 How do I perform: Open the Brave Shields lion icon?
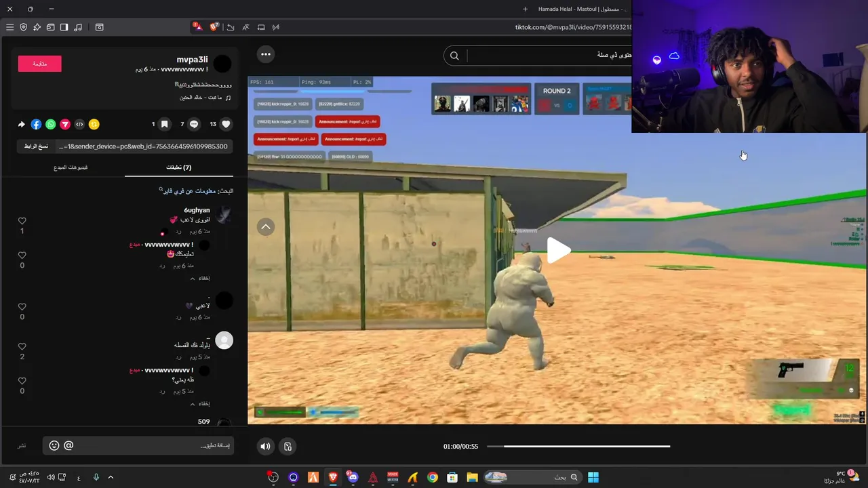point(214,27)
